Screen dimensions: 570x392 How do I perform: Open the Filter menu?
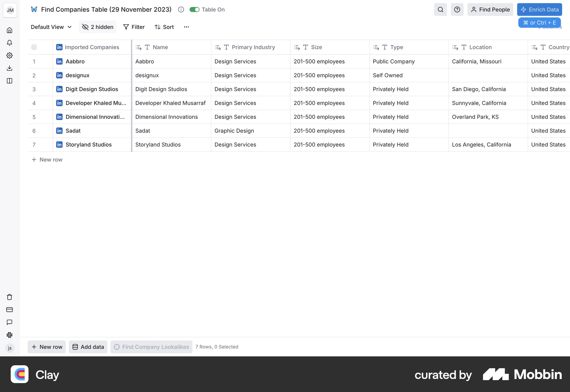(134, 27)
